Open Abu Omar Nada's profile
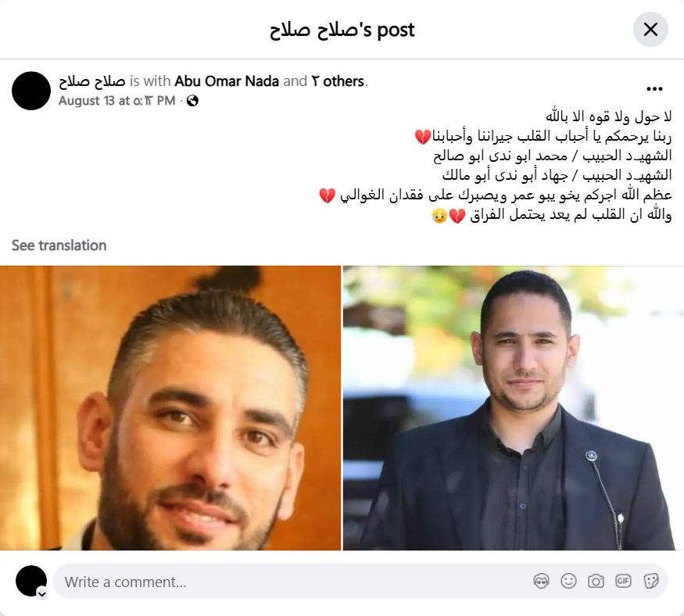Screen dimensions: 684x616 pos(227,81)
